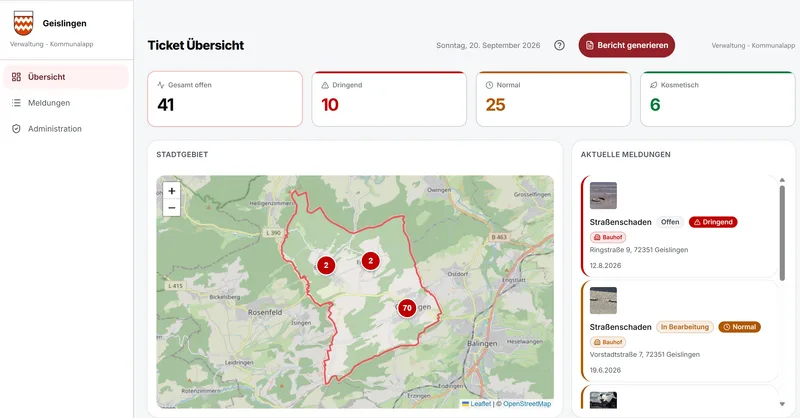Click the scroll down arrow in Meldungen list
This screenshot has height=418, width=800.
(x=782, y=404)
